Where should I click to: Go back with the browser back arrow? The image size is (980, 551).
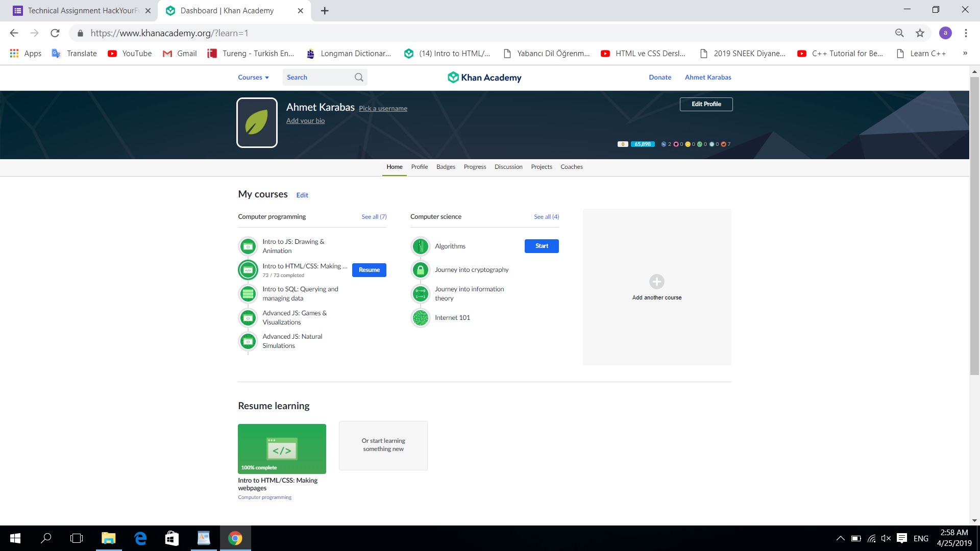point(14,33)
